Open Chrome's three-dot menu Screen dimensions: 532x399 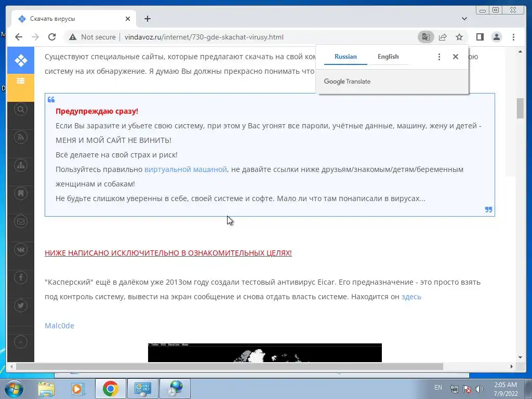point(513,37)
